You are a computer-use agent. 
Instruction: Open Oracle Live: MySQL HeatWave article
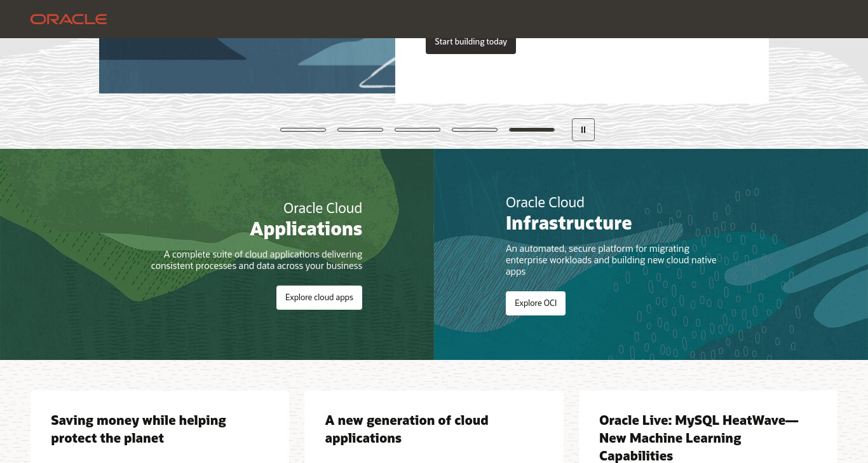click(699, 438)
